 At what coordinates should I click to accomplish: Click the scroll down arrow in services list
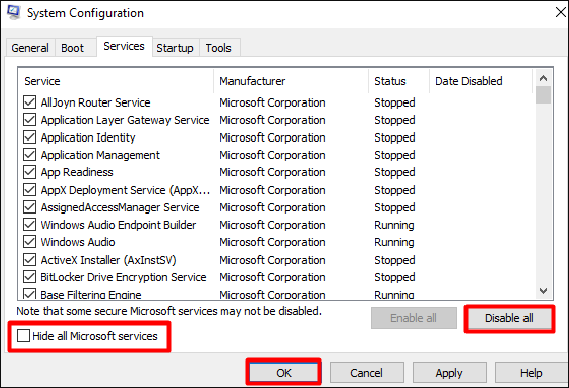point(543,291)
